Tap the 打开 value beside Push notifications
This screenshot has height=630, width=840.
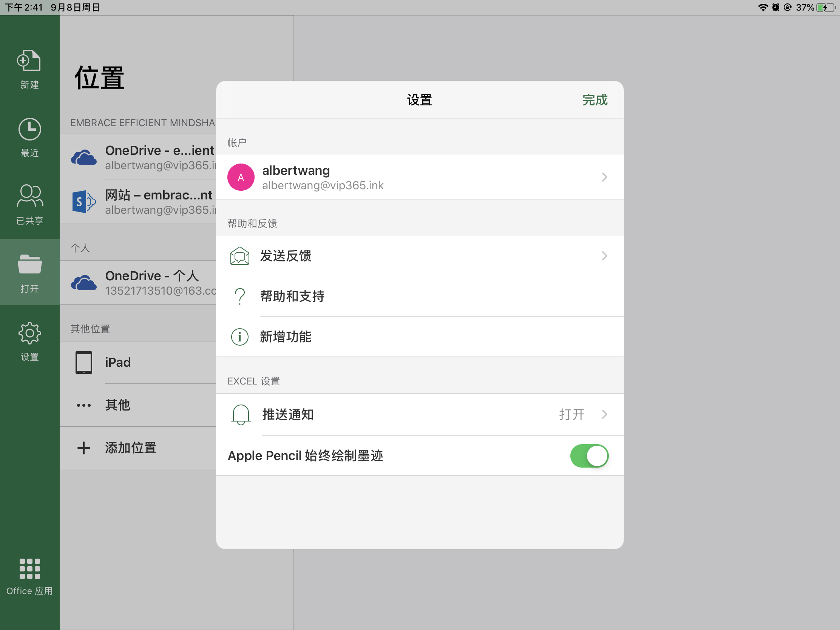pos(572,414)
